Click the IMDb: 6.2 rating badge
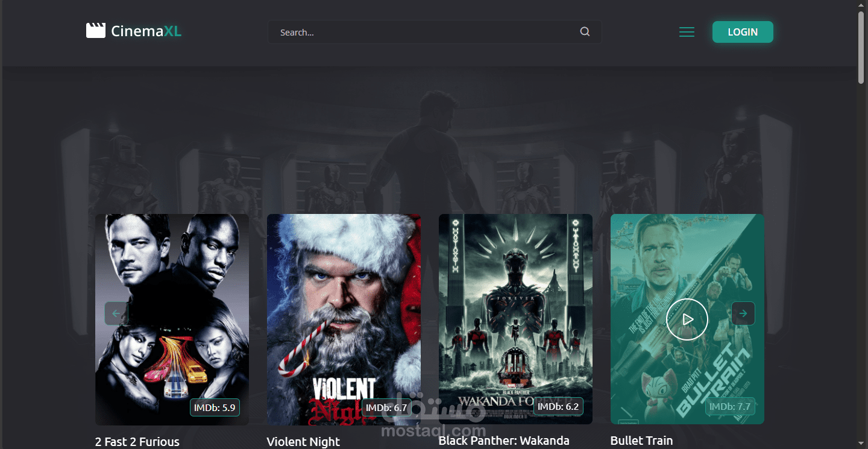 pyautogui.click(x=558, y=406)
